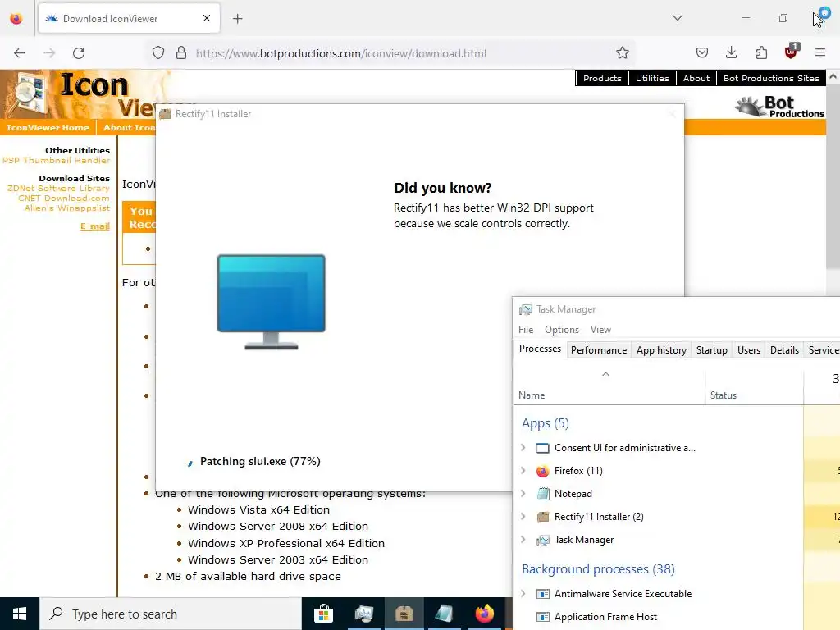This screenshot has width=840, height=630.
Task: Open the ZDNet Software Library link
Action: 58,188
